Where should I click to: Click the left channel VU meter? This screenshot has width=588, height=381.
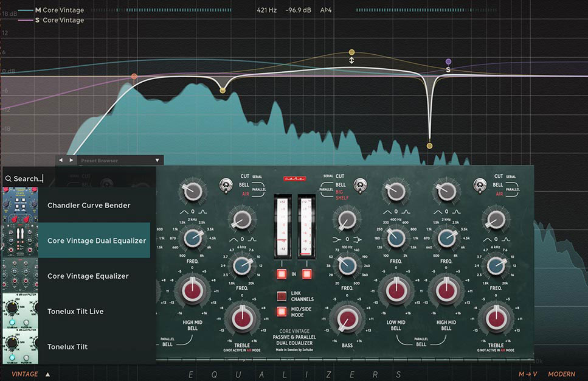[x=283, y=225]
